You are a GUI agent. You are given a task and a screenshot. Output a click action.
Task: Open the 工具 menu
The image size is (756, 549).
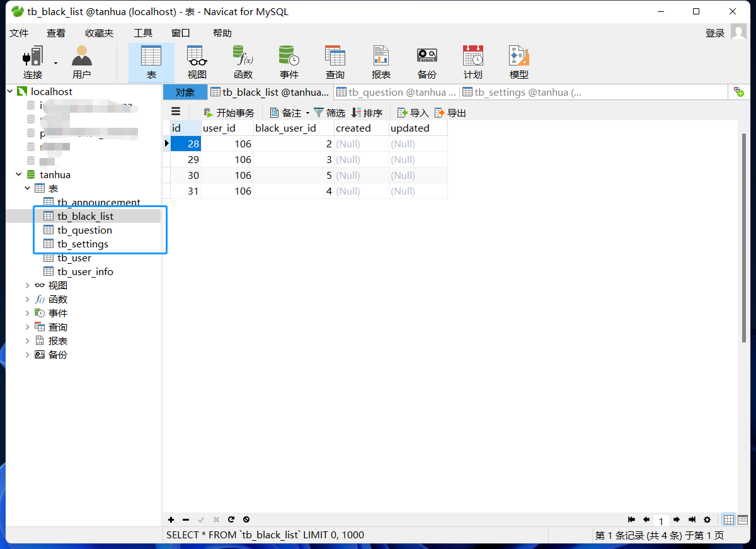point(143,33)
